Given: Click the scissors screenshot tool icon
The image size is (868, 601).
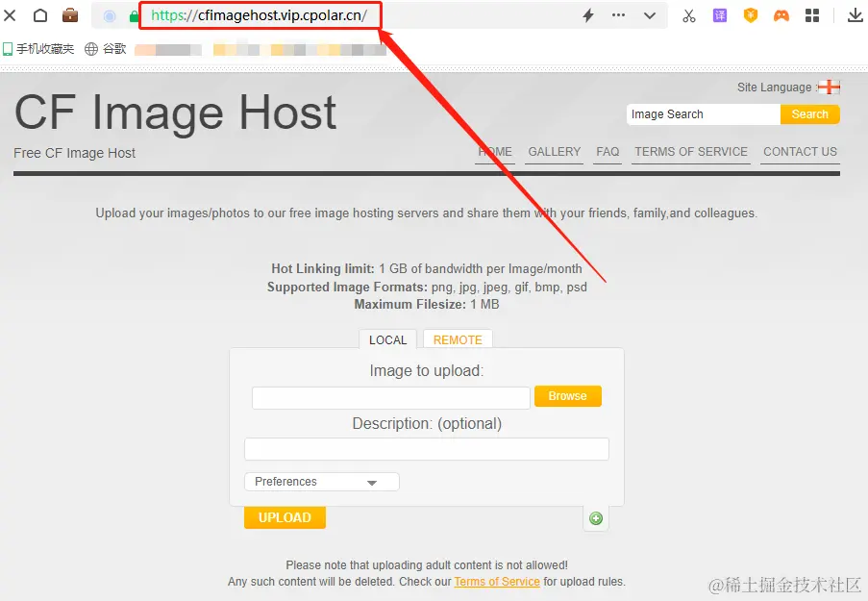Looking at the screenshot, I should (688, 15).
